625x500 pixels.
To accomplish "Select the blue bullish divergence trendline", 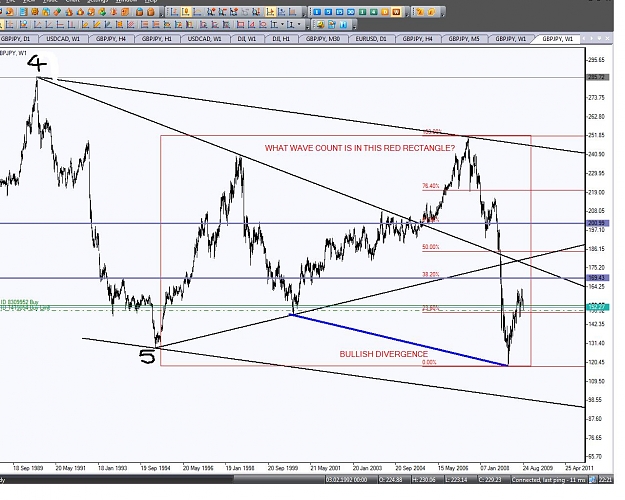I will tap(399, 340).
